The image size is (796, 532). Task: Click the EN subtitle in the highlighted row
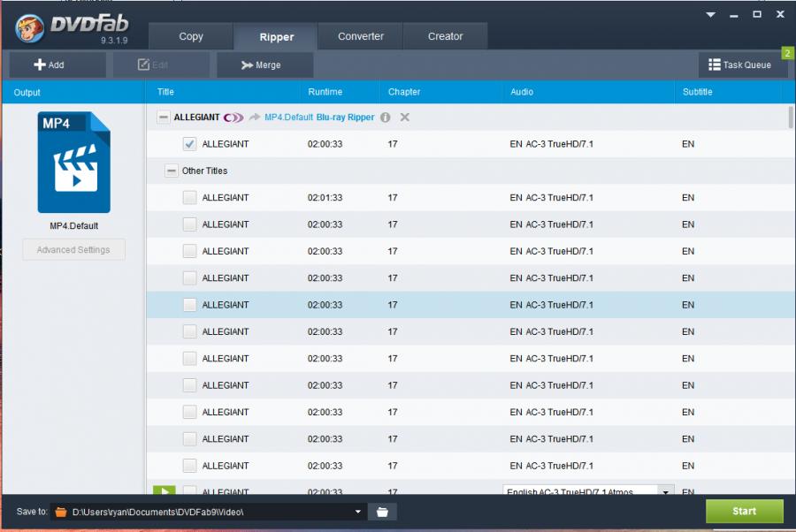click(688, 305)
